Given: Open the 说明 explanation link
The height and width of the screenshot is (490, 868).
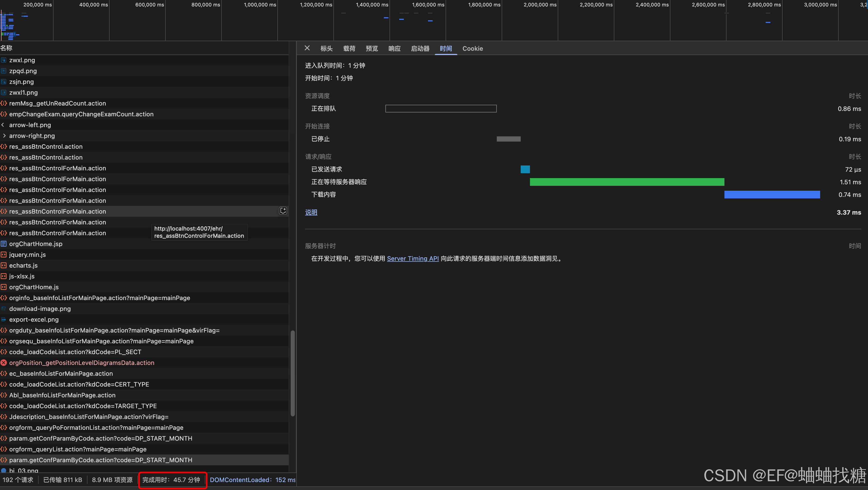Looking at the screenshot, I should coord(311,212).
